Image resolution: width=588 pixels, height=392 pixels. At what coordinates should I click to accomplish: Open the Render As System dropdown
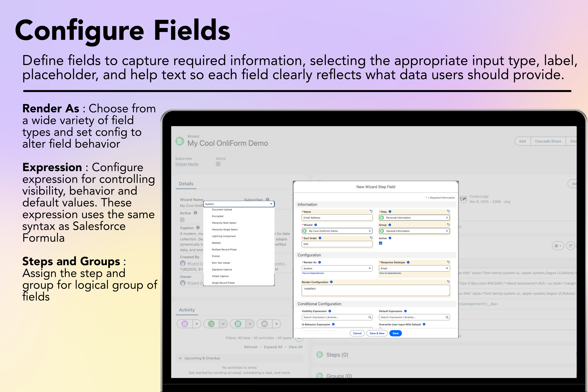[337, 268]
